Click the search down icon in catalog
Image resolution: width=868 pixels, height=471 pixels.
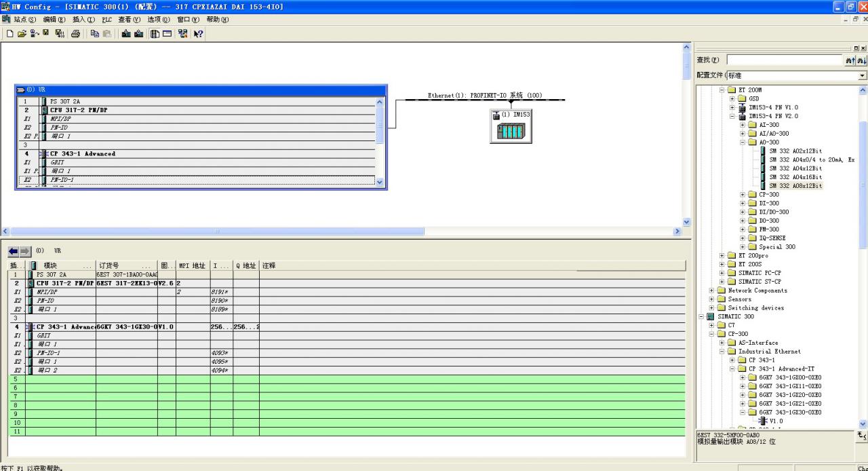(861, 60)
